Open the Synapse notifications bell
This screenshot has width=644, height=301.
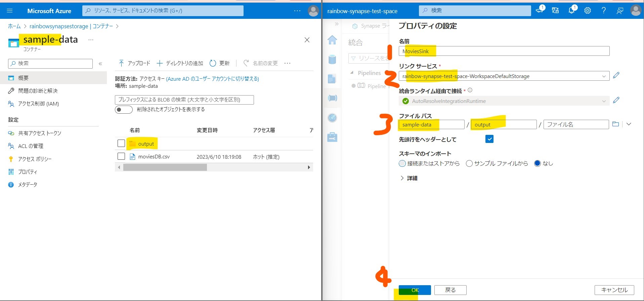[572, 10]
